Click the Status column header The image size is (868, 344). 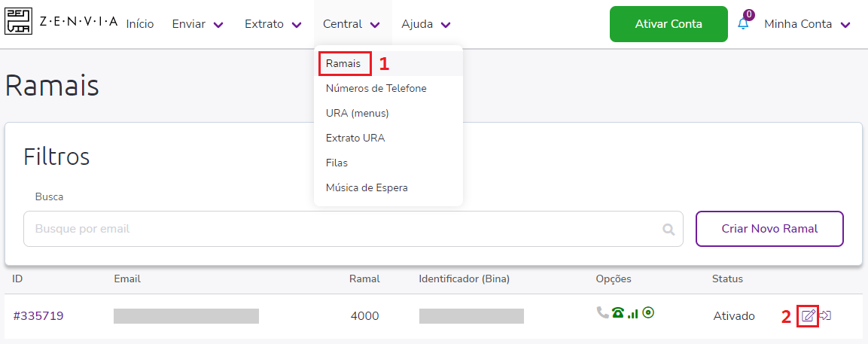point(727,279)
